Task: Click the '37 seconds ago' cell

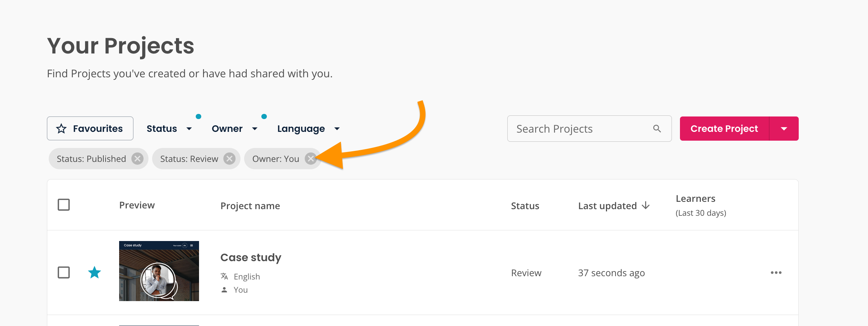Action: pyautogui.click(x=611, y=273)
